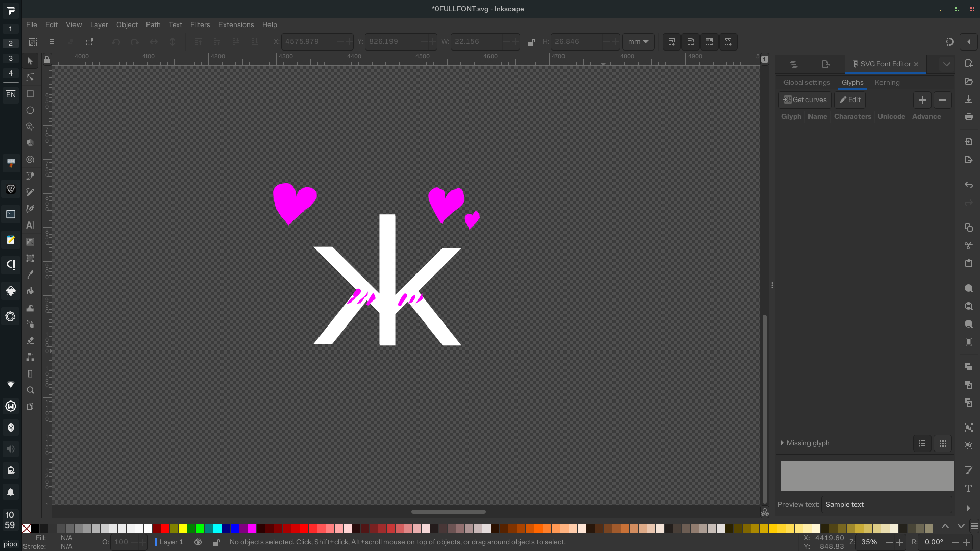Add a new glyph with plus
The image size is (980, 551).
coord(922,100)
